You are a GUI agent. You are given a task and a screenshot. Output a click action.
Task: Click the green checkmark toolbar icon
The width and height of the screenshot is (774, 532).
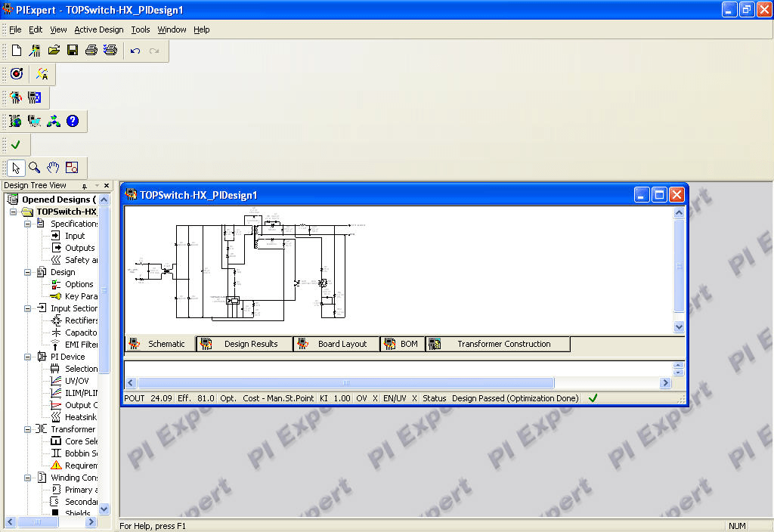coord(17,144)
